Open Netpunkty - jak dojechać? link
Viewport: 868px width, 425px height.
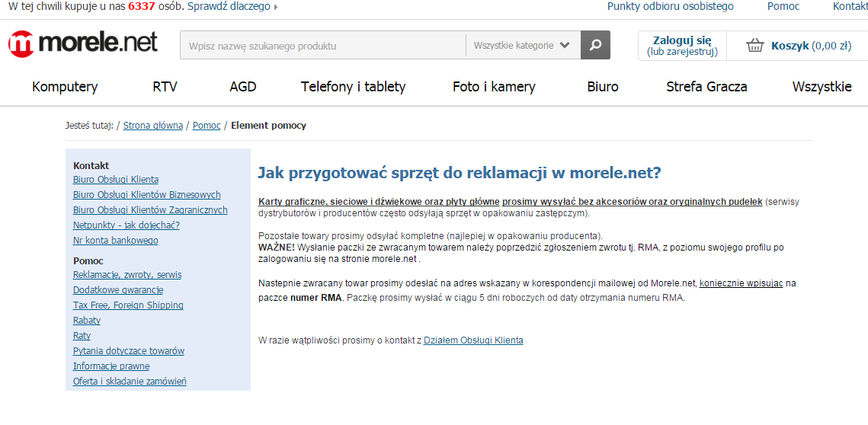coord(127,225)
